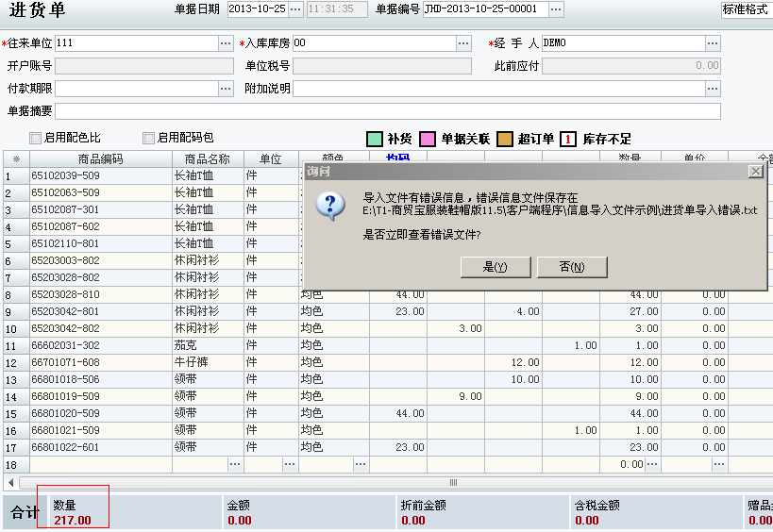Click 是(Y) to view error file
The image size is (773, 532).
(496, 267)
